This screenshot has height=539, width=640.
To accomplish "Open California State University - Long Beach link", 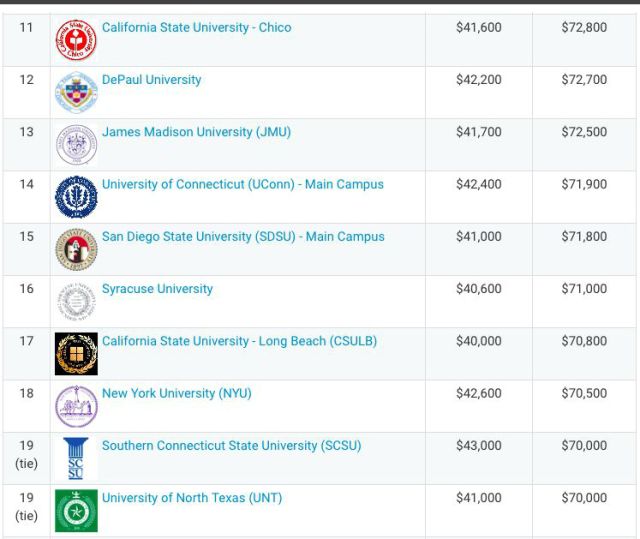I will [x=240, y=341].
